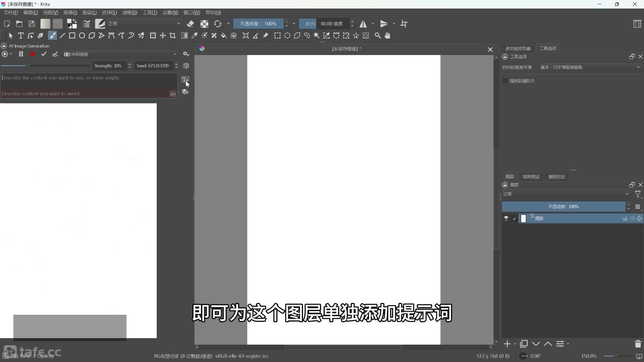
Task: Open AI plugin settings gears
Action: coord(186,54)
